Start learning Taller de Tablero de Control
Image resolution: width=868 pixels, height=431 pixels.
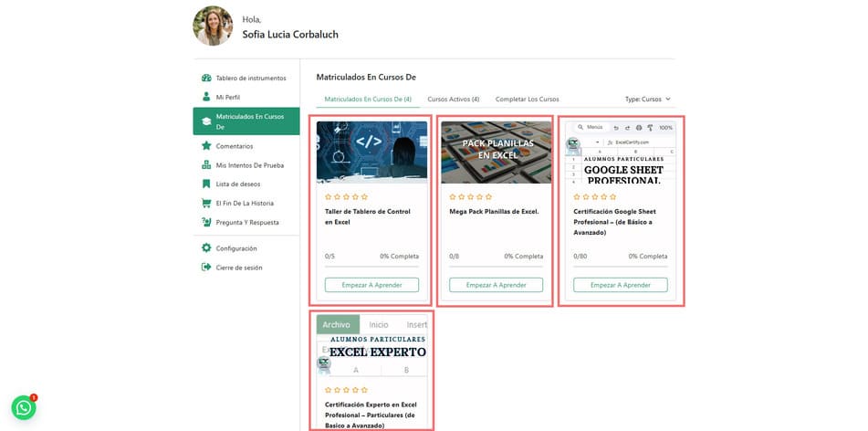372,285
